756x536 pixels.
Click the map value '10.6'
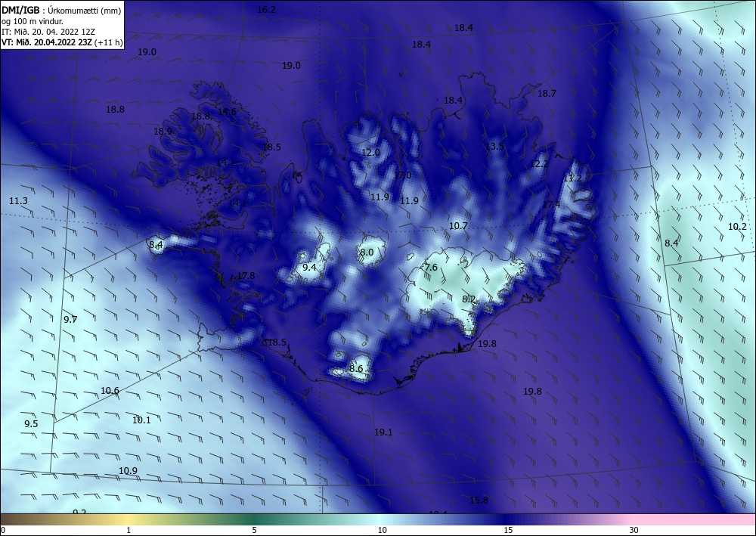coord(110,390)
